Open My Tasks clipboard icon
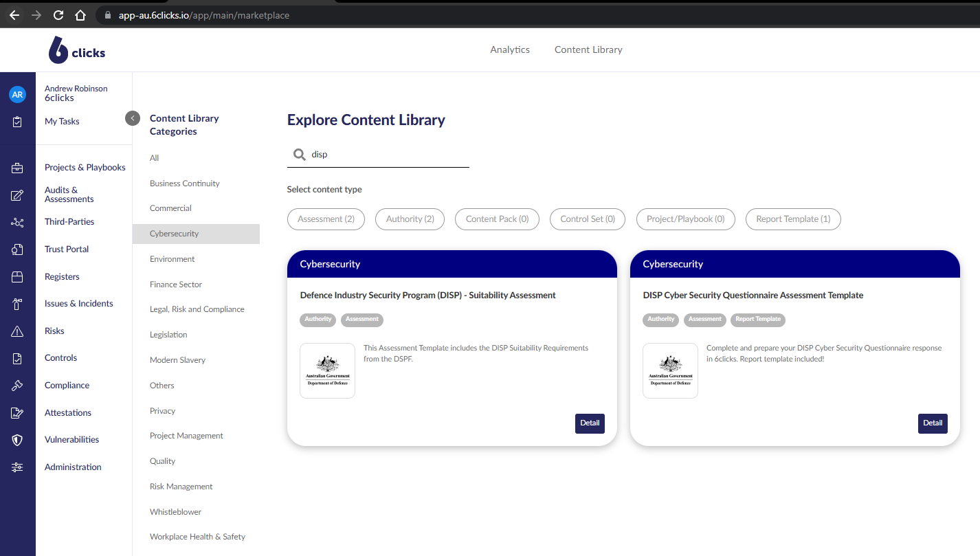Viewport: 980px width, 556px height. click(17, 122)
